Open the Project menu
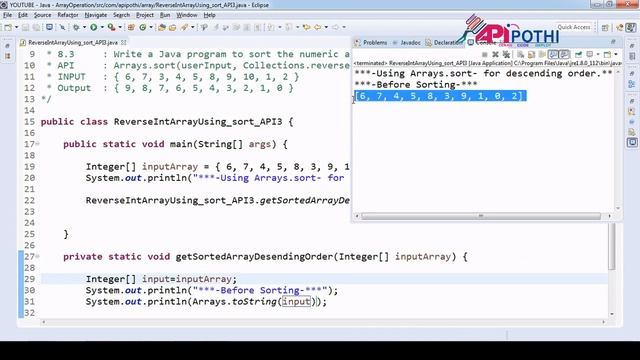Image resolution: width=640 pixels, height=360 pixels. [x=145, y=15]
